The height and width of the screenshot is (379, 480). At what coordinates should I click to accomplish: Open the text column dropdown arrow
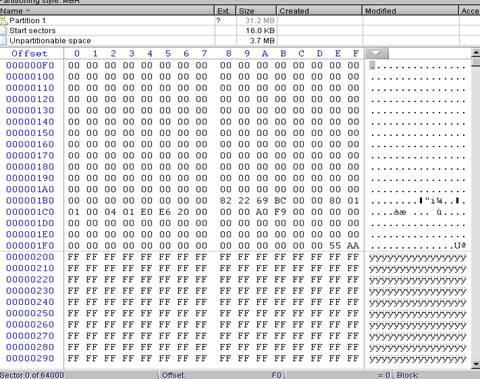click(377, 53)
